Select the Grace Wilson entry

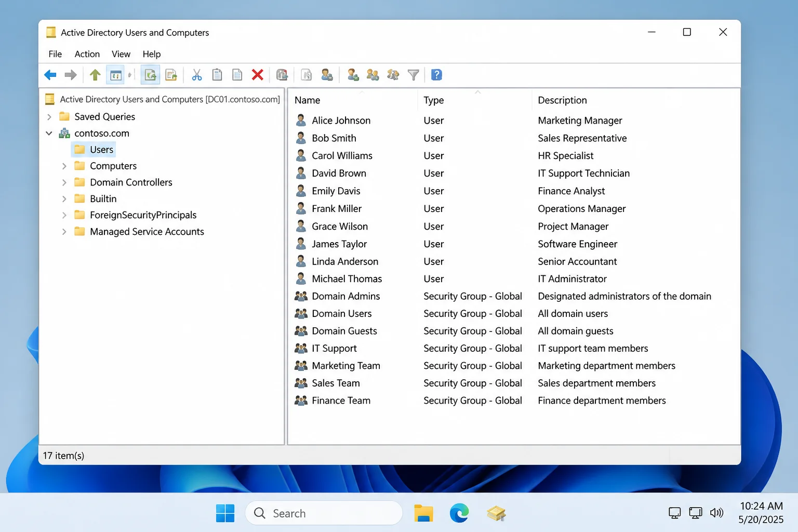514,227
